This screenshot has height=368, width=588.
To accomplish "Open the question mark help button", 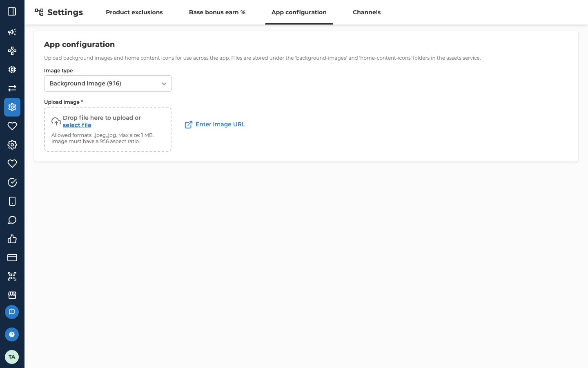I will click(x=12, y=334).
